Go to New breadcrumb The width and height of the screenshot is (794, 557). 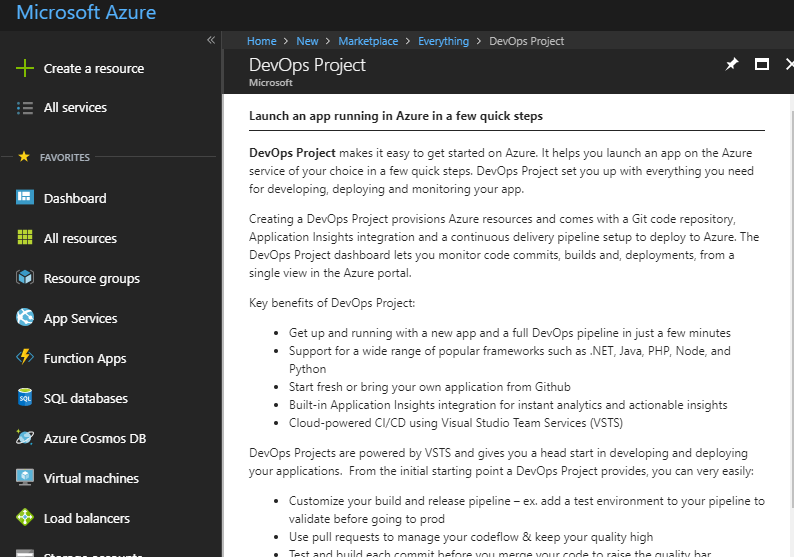coord(307,41)
